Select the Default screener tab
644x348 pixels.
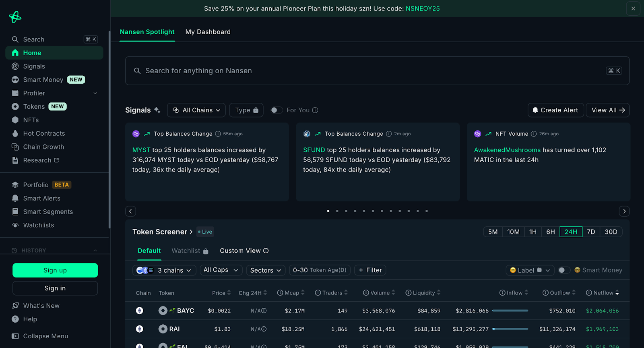(x=149, y=251)
